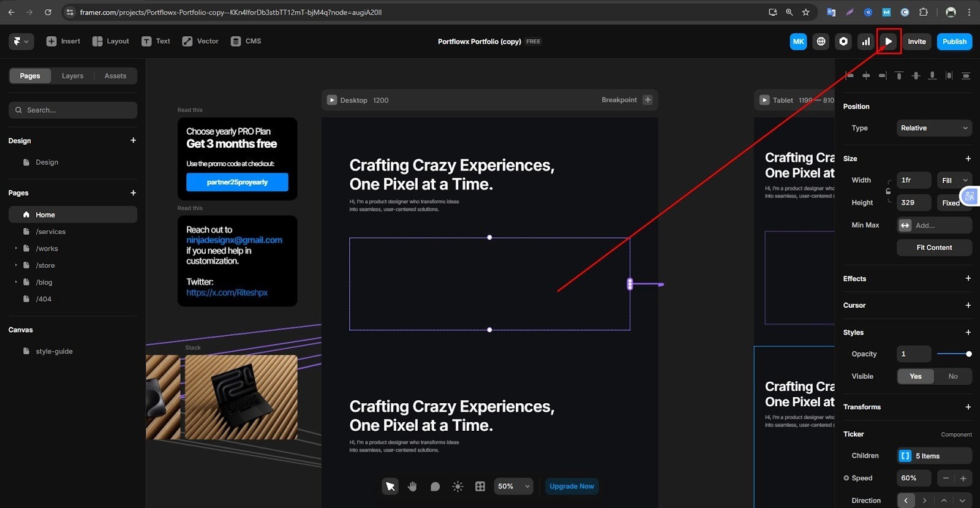
Task: Expand the /blog page tree
Action: 16,282
